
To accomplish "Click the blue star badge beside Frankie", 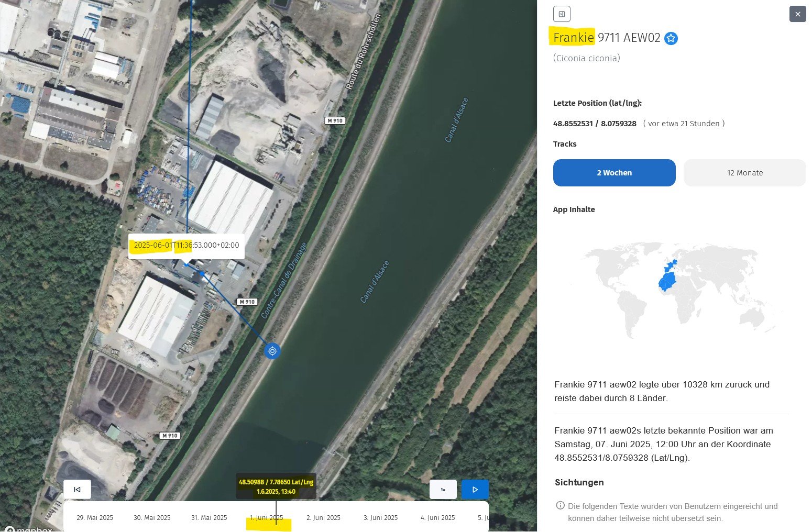I will click(x=671, y=38).
